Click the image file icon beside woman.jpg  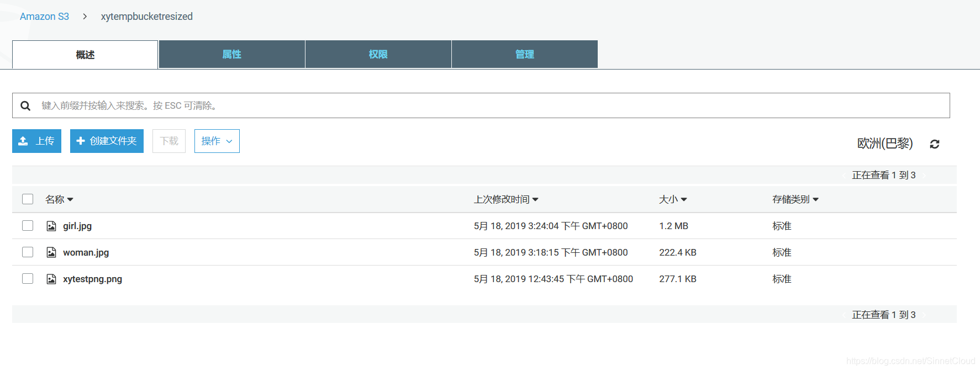(x=51, y=252)
